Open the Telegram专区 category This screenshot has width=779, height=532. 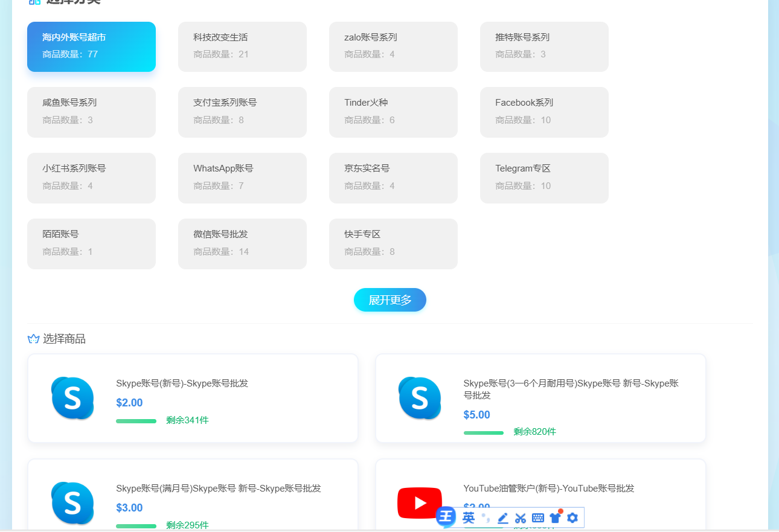tap(544, 178)
